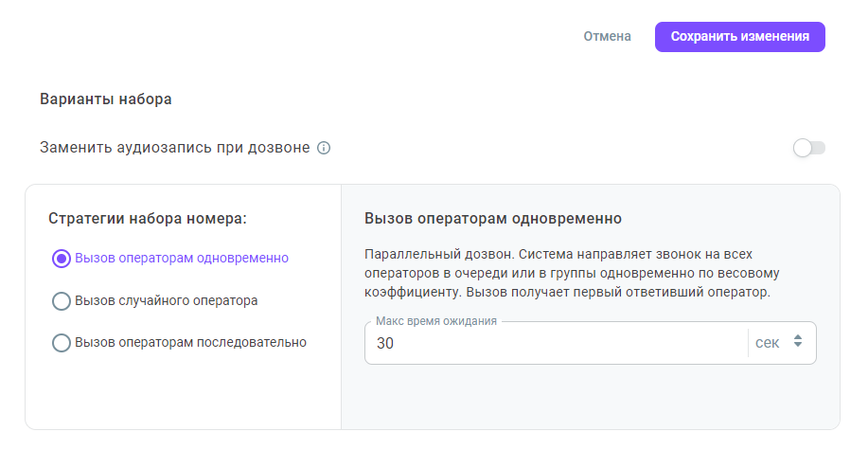Screen dimensions: 868x468
Task: Click the purple Вызов операторам одновременно label text
Action: click(x=182, y=258)
